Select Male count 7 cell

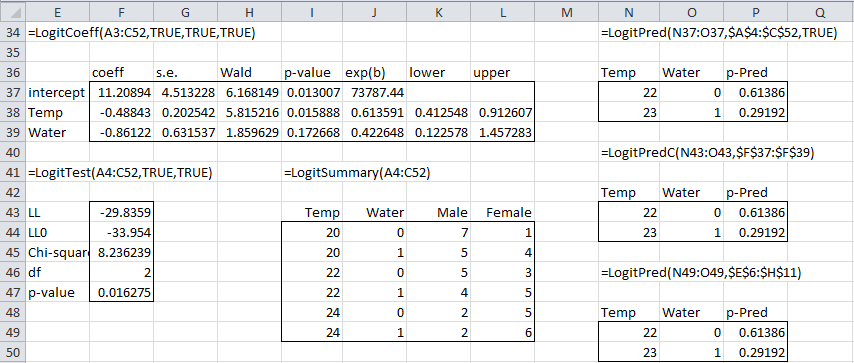point(439,233)
